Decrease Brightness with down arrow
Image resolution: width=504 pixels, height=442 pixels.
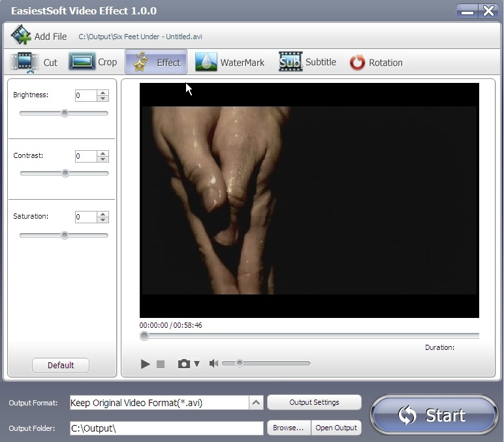click(103, 99)
